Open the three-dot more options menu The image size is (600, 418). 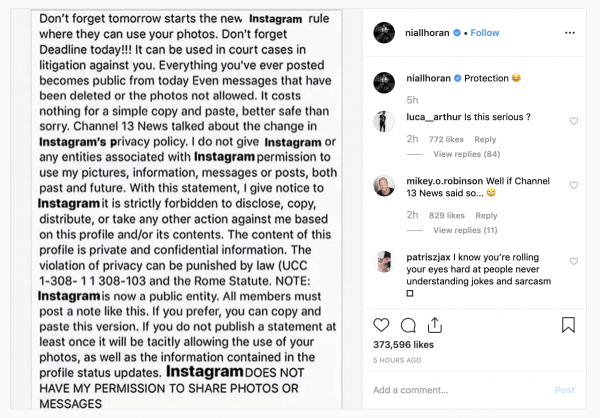point(570,33)
